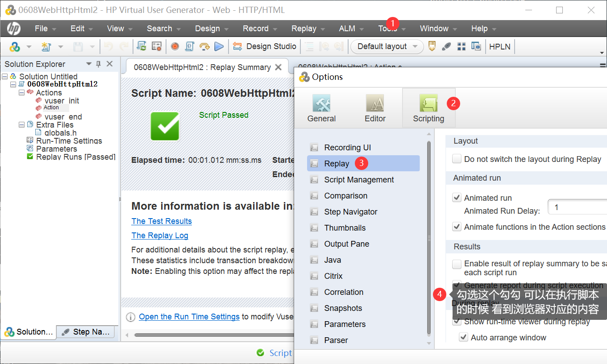607x364 pixels.
Task: Open the Window menu
Action: point(438,29)
